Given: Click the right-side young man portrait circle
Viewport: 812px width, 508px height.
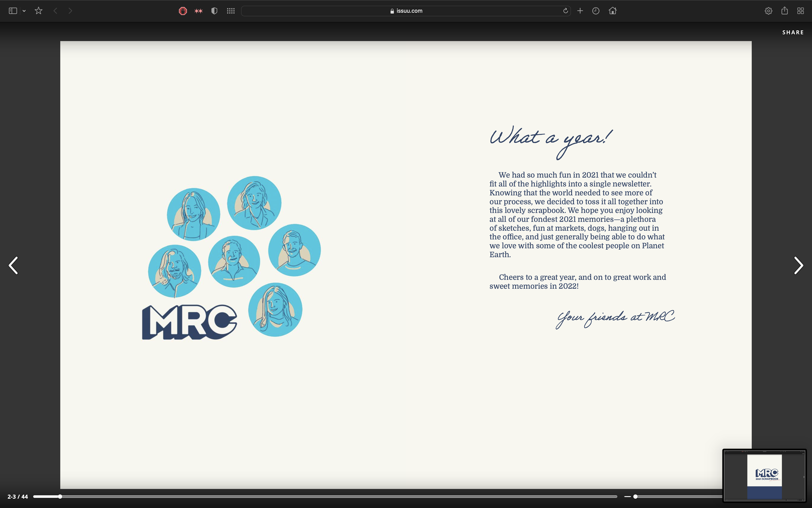Looking at the screenshot, I should (x=294, y=250).
